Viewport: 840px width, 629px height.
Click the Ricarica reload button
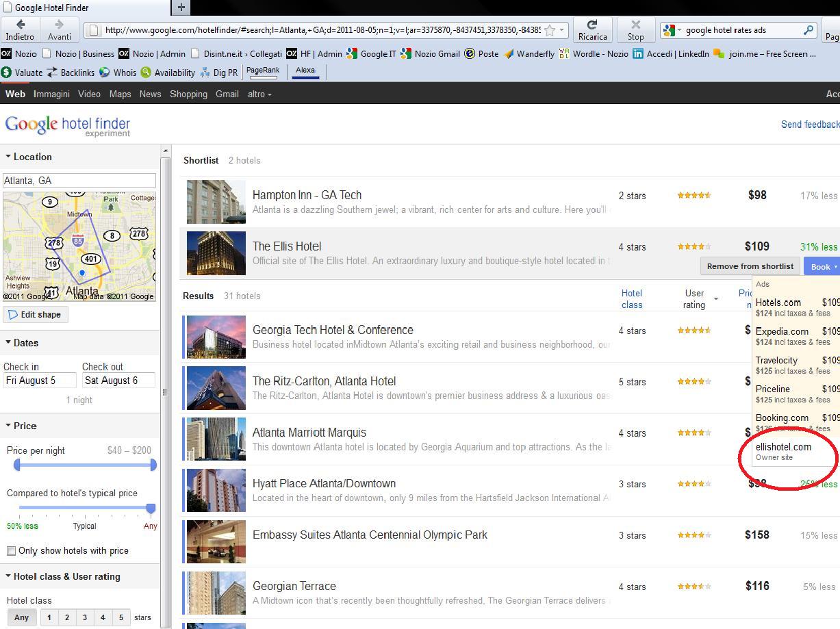click(x=592, y=29)
